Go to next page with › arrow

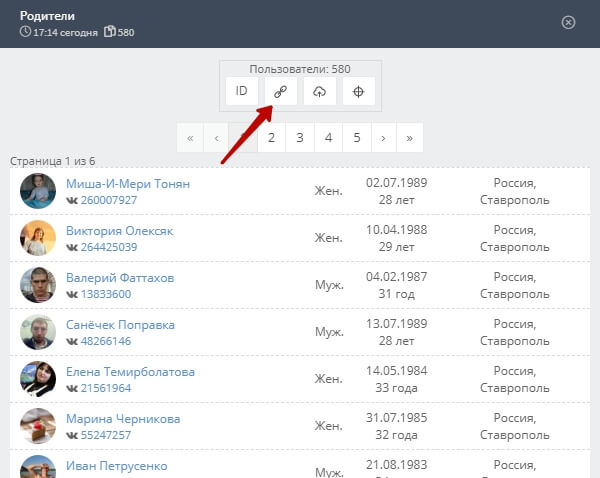pyautogui.click(x=383, y=137)
